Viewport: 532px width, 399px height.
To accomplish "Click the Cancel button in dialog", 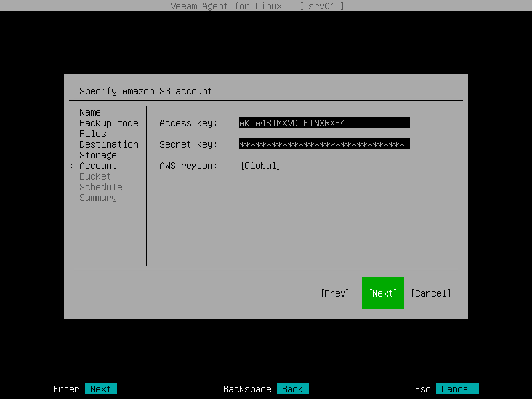I will coord(431,293).
